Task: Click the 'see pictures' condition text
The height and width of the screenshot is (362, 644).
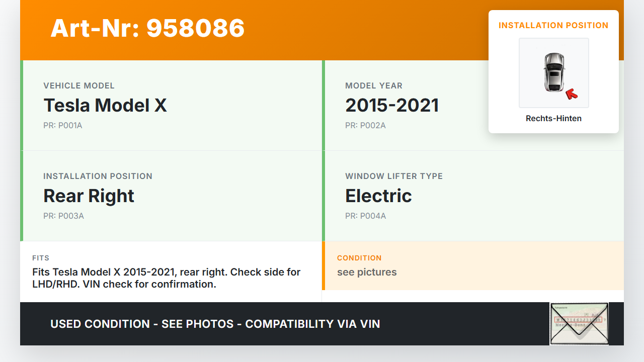Action: (x=367, y=273)
